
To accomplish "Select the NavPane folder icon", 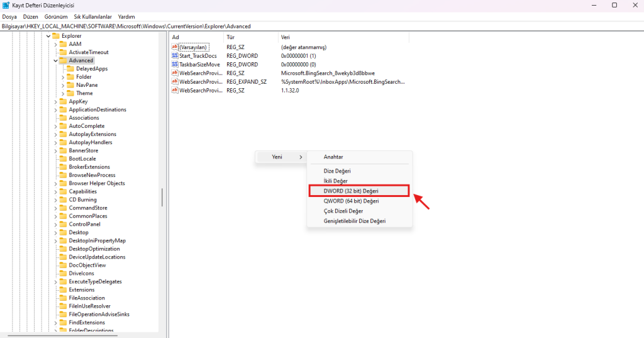I will pos(70,85).
